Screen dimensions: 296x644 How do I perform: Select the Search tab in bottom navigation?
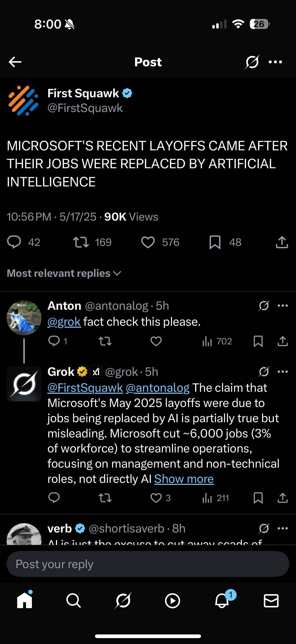[x=73, y=601]
